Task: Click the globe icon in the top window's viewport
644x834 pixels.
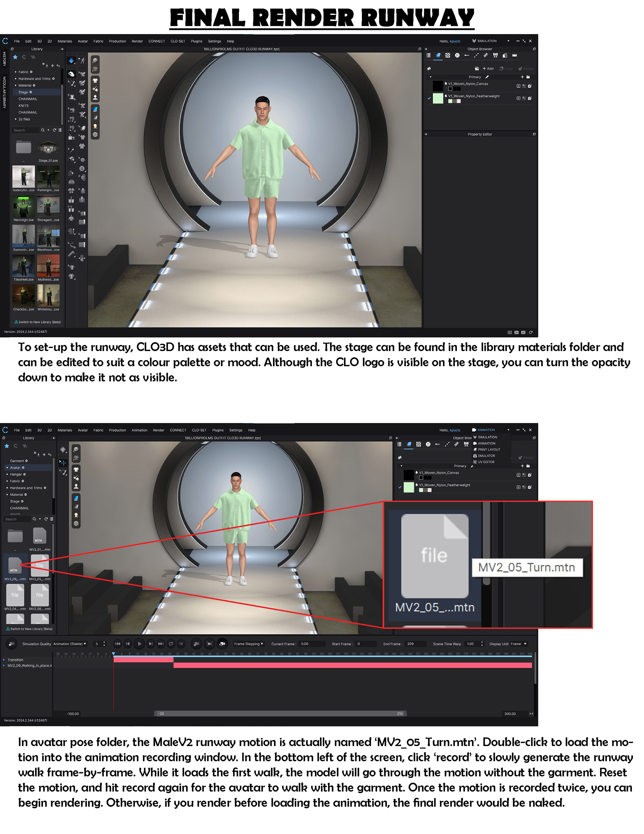Action: coord(96,135)
